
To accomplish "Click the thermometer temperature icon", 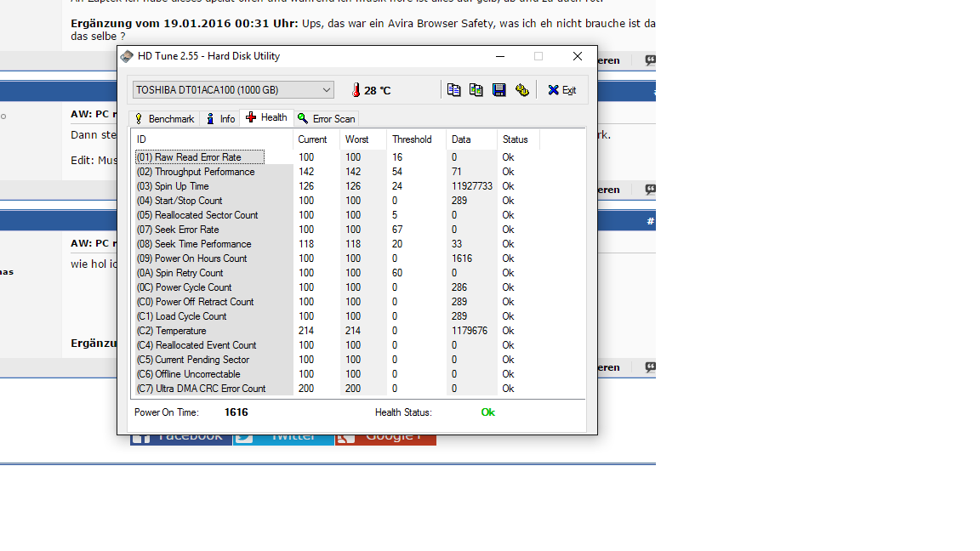I will [356, 90].
